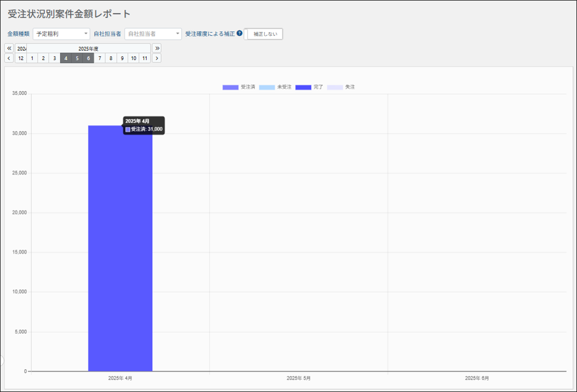Screen dimensions: 577x392
Task: Hide the 未受注 series via legend
Action: click(x=267, y=88)
